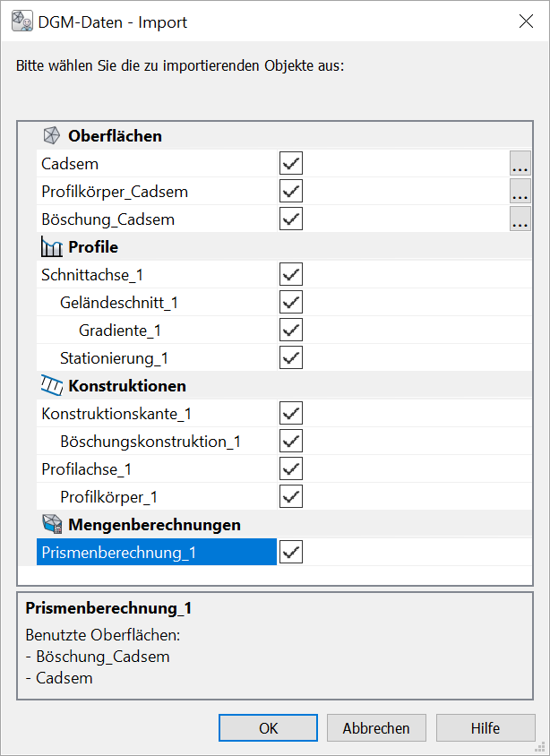Click the Mengenberechnungen section icon

tap(52, 525)
